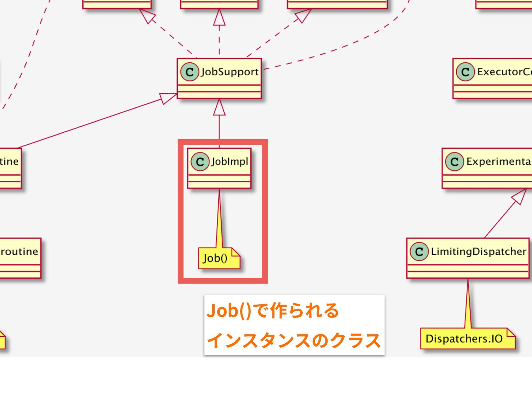Click the orange Japanese caption box
This screenshot has height=399, width=532.
coord(294,325)
